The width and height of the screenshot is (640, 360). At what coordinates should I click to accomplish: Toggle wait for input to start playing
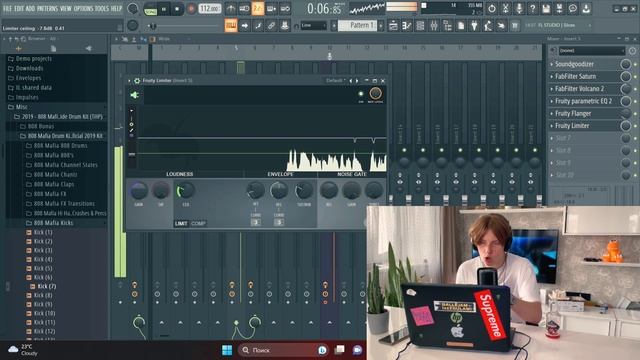[244, 8]
